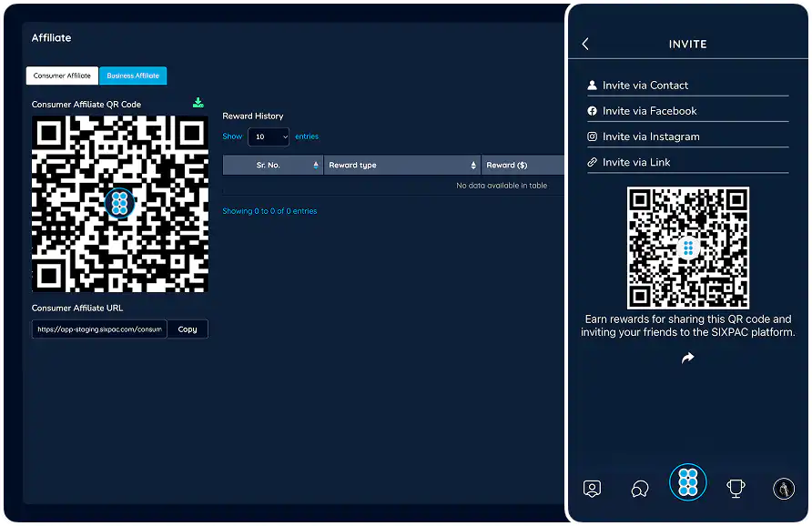This screenshot has height=526, width=812.
Task: Sort table by Reward type column arrows
Action: (x=473, y=165)
